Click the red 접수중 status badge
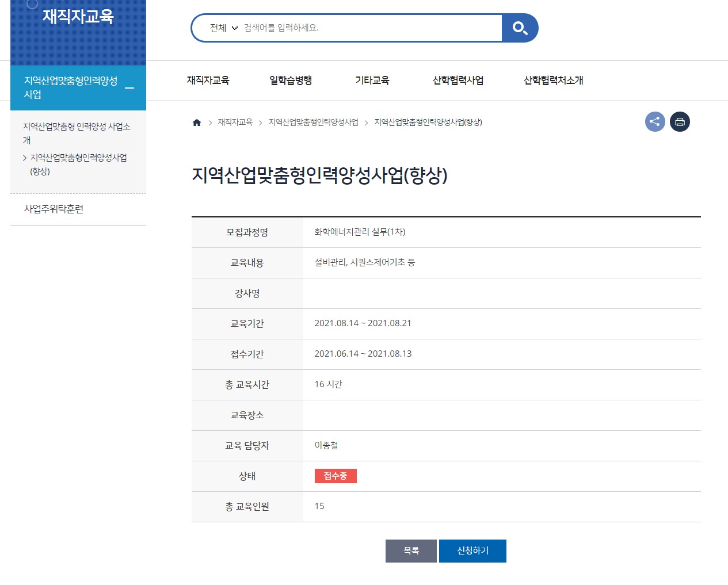Image resolution: width=728 pixels, height=585 pixels. click(x=336, y=476)
